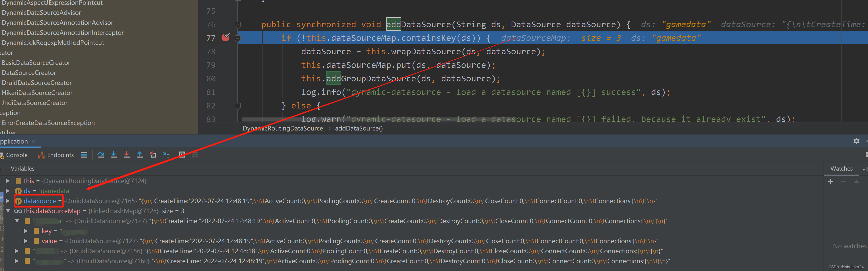Click the Step Out debugger icon
The height and width of the screenshot is (271, 868).
139,155
